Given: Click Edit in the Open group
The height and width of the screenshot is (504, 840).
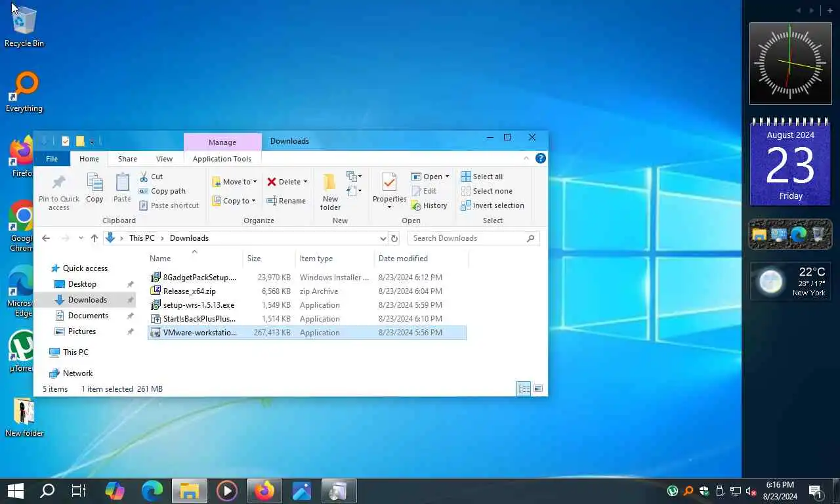Looking at the screenshot, I should (x=424, y=191).
